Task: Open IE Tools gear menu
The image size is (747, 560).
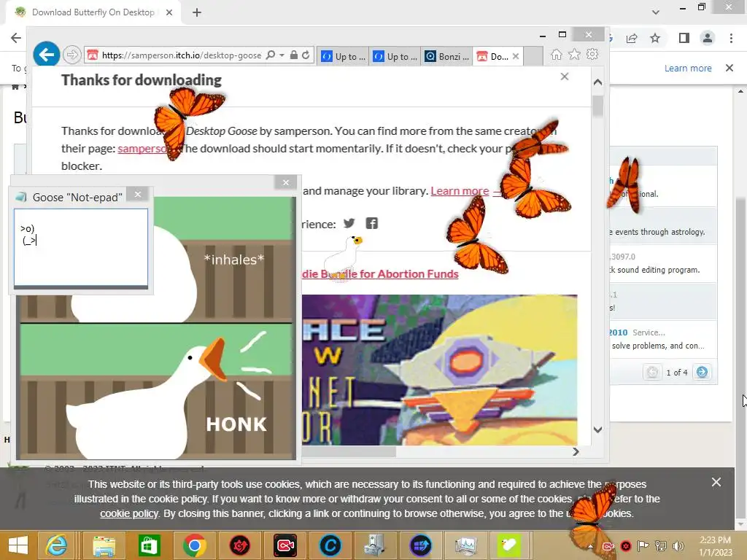Action: pos(592,54)
